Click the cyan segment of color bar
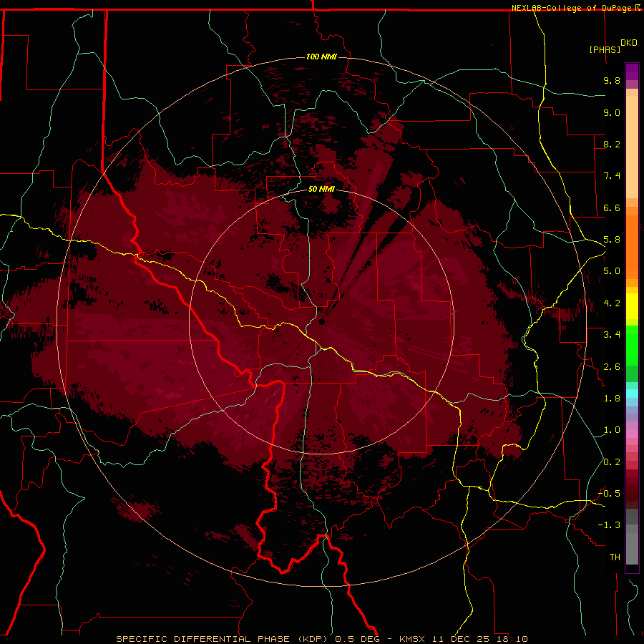Viewport: 644px width, 644px height. tap(632, 394)
